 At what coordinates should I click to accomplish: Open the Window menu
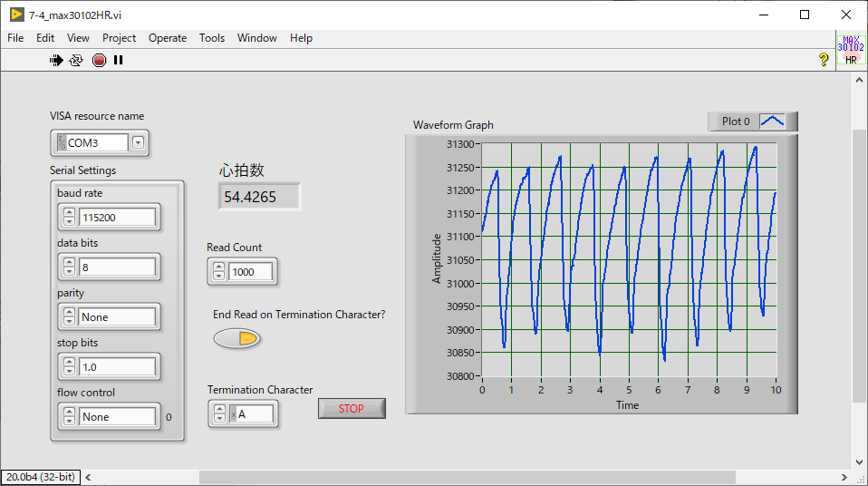[x=256, y=38]
